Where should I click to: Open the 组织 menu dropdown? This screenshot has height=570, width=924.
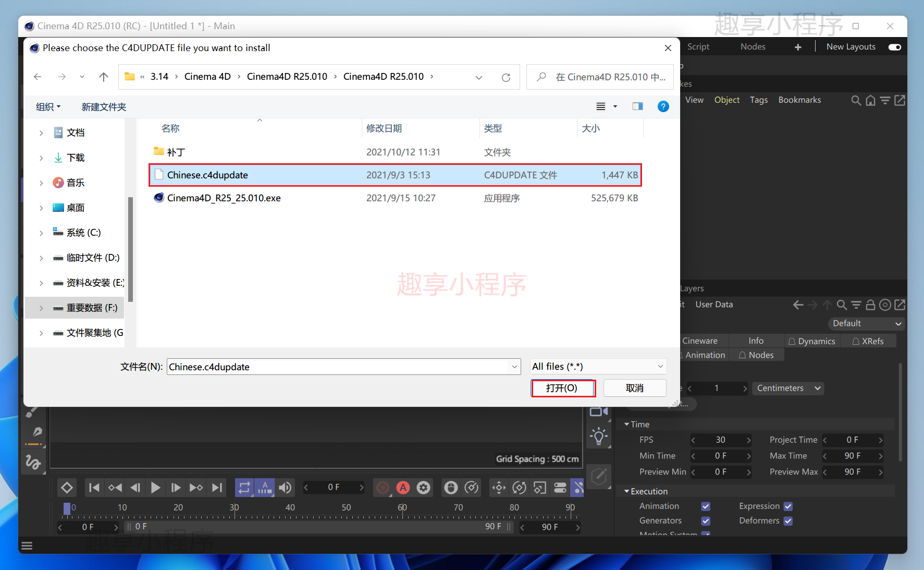tap(48, 107)
